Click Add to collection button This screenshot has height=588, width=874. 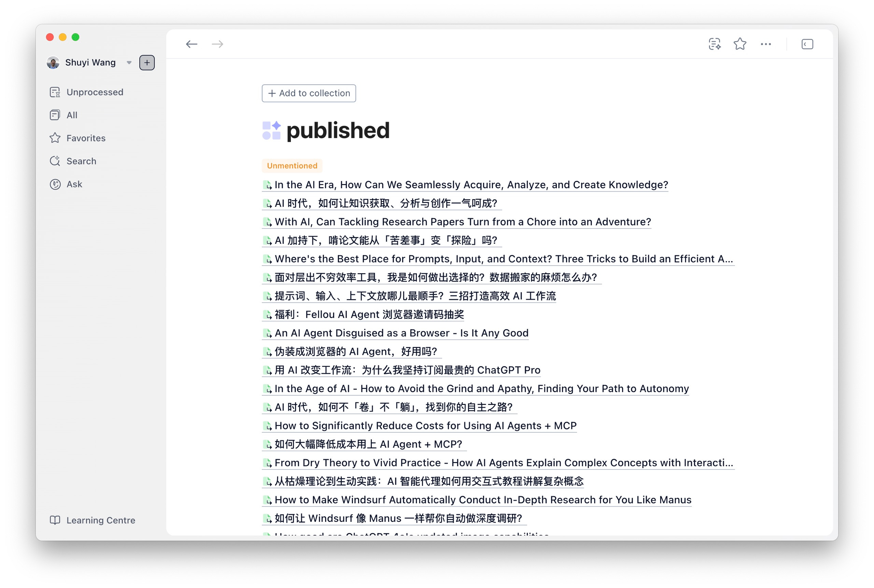tap(309, 93)
